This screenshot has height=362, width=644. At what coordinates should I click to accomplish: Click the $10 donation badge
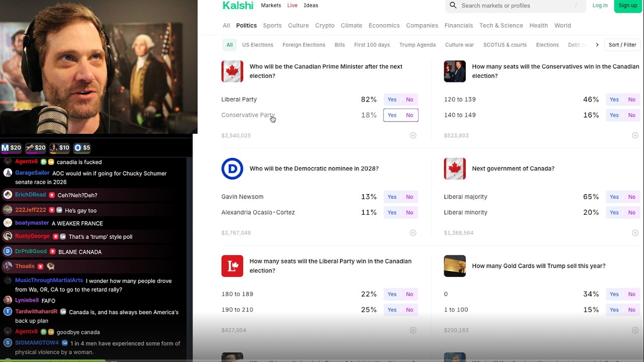[x=60, y=147]
